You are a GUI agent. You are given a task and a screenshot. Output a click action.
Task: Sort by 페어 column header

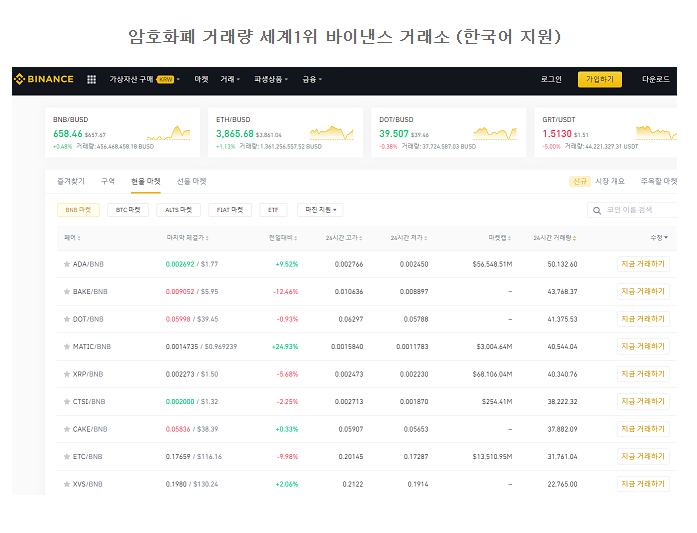pos(72,238)
